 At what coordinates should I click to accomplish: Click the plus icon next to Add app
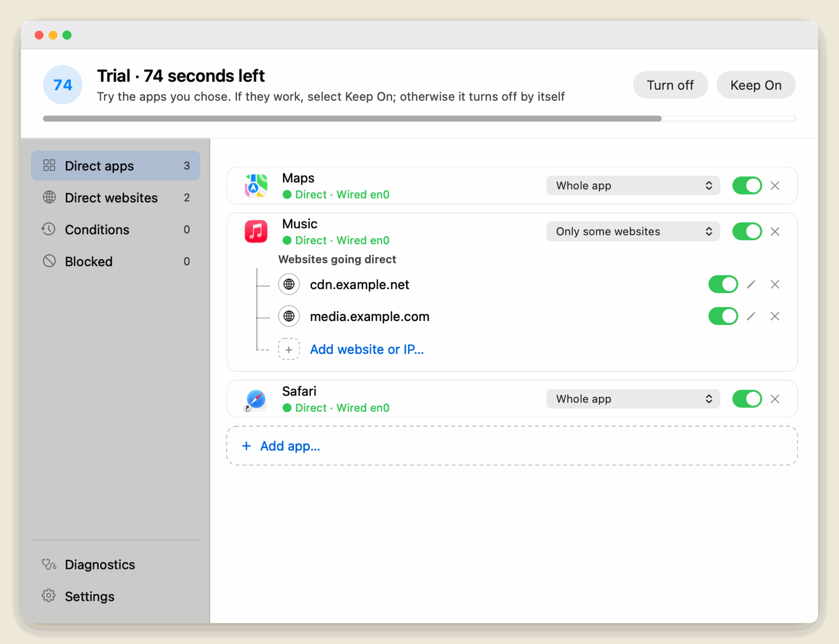(x=246, y=446)
